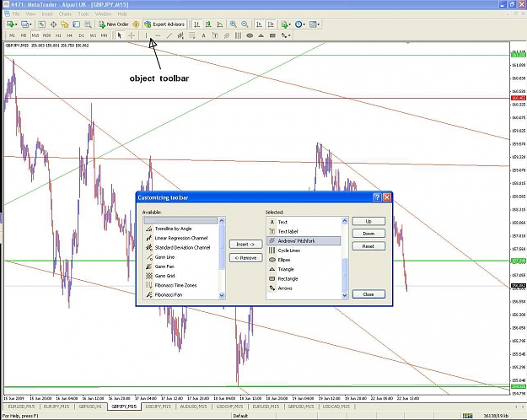The height and width of the screenshot is (420, 527).
Task: Open the Market Watch window icon
Action: pyautogui.click(x=41, y=24)
